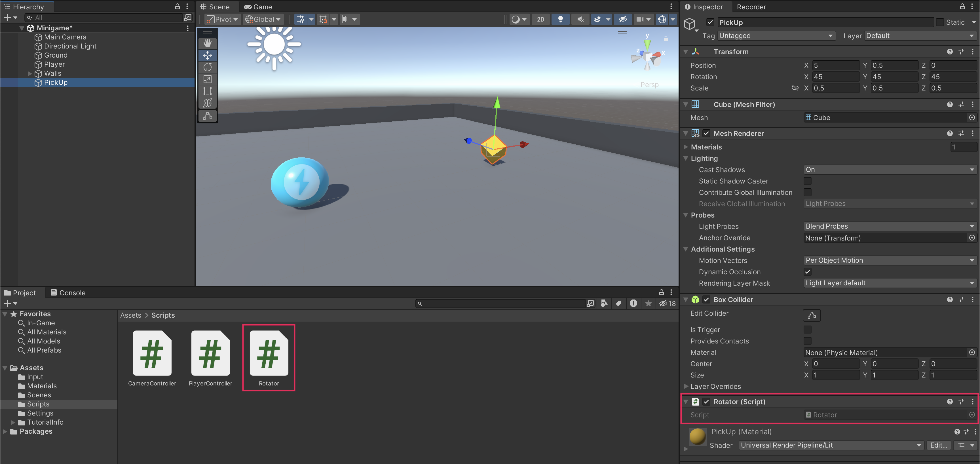Toggle 2D view mode
This screenshot has height=464, width=980.
[x=540, y=19]
